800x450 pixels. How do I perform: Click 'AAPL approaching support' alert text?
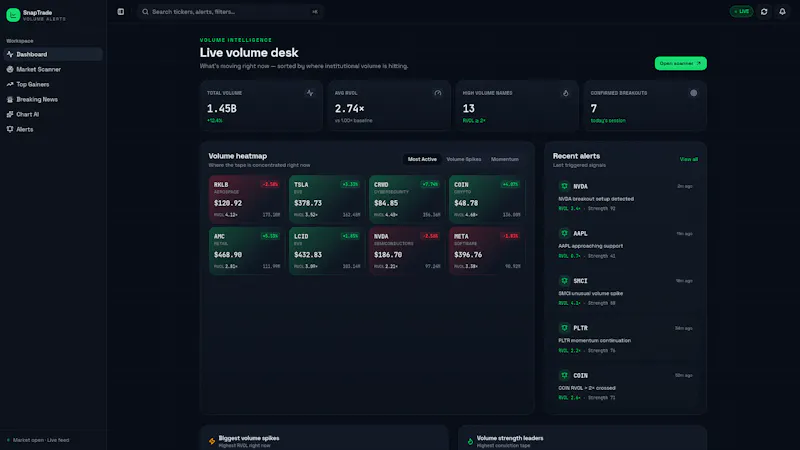tap(590, 246)
